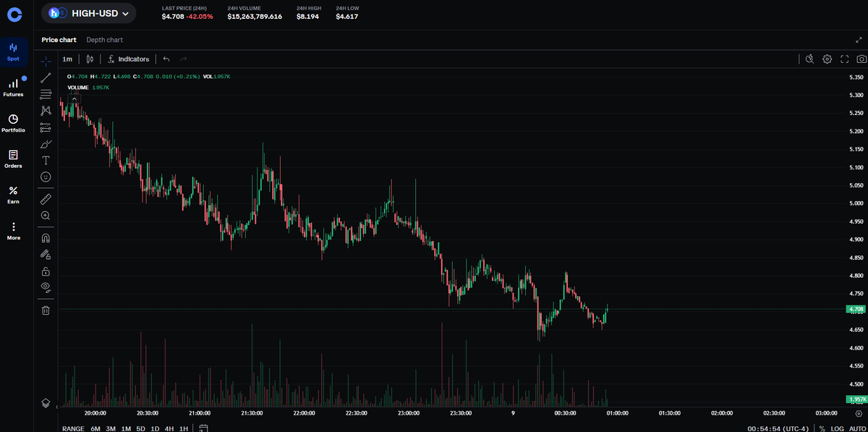
Task: Toggle stay in drawing mode
Action: [46, 254]
